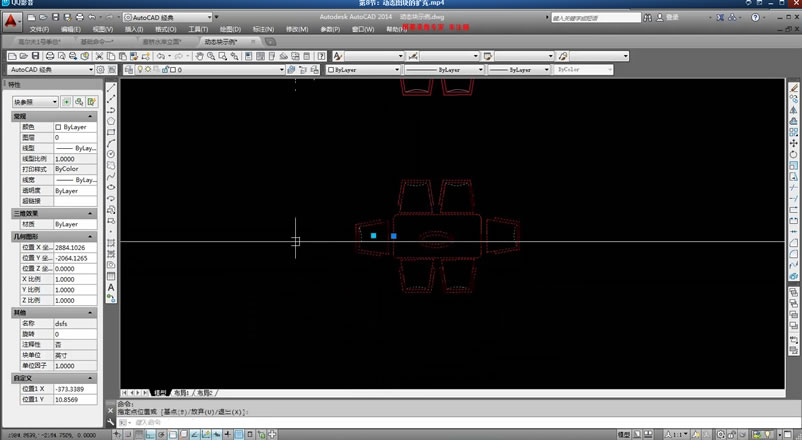Click the new drawing tab button beside the file tabs
The width and height of the screenshot is (802, 440).
[x=270, y=41]
